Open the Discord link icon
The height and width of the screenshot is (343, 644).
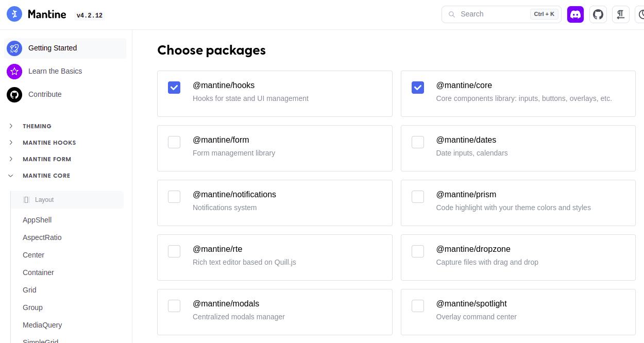[575, 14]
